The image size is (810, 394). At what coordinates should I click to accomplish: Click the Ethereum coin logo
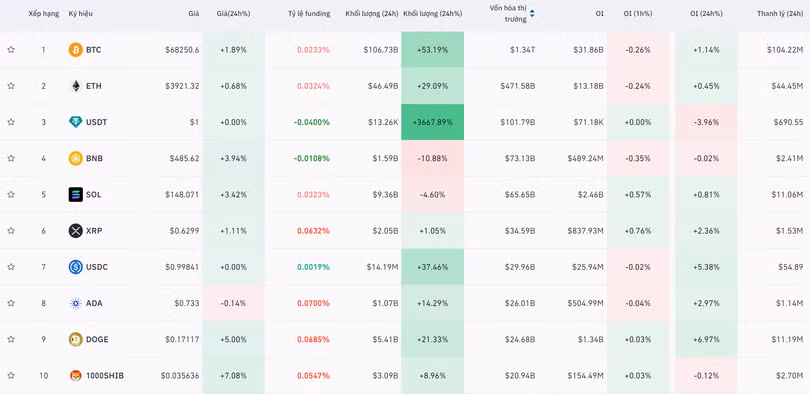(75, 86)
